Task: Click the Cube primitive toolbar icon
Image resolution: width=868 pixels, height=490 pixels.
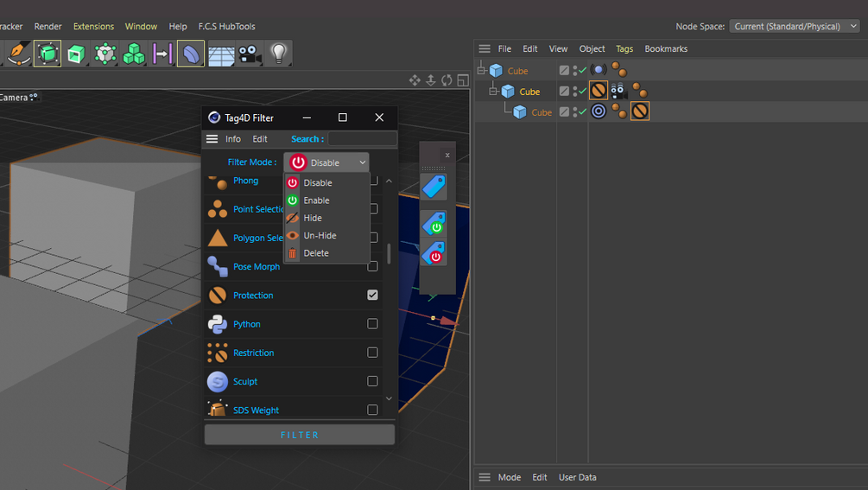Action: [x=48, y=54]
